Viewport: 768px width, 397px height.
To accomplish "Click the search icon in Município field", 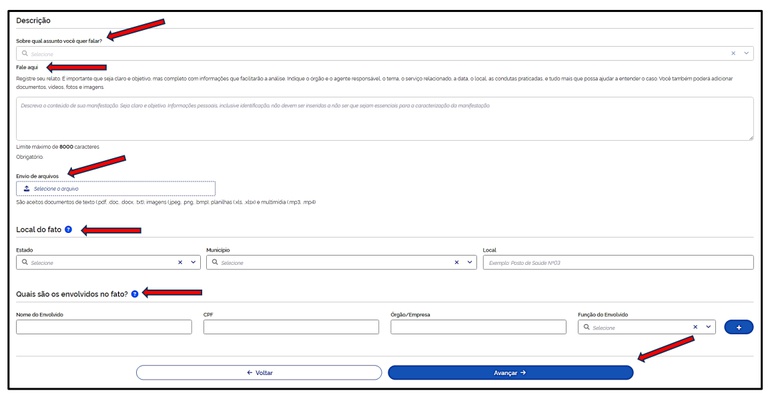I will [x=215, y=262].
